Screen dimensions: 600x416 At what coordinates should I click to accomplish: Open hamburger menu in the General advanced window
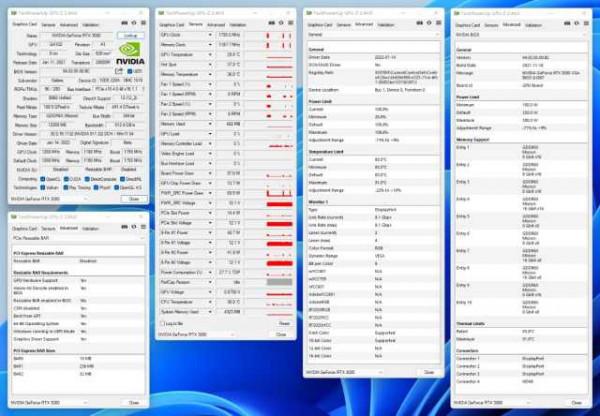439,23
